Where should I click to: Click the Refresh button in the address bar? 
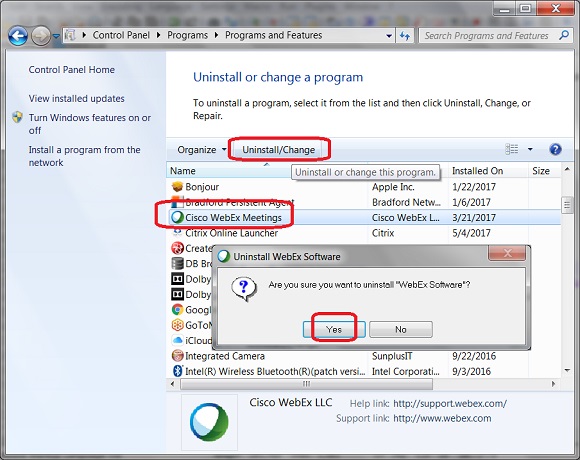pos(405,36)
